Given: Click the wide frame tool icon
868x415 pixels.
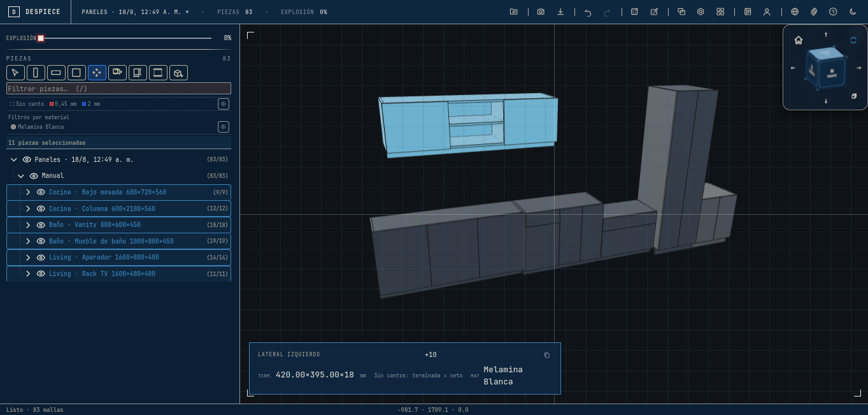Looking at the screenshot, I should point(158,73).
